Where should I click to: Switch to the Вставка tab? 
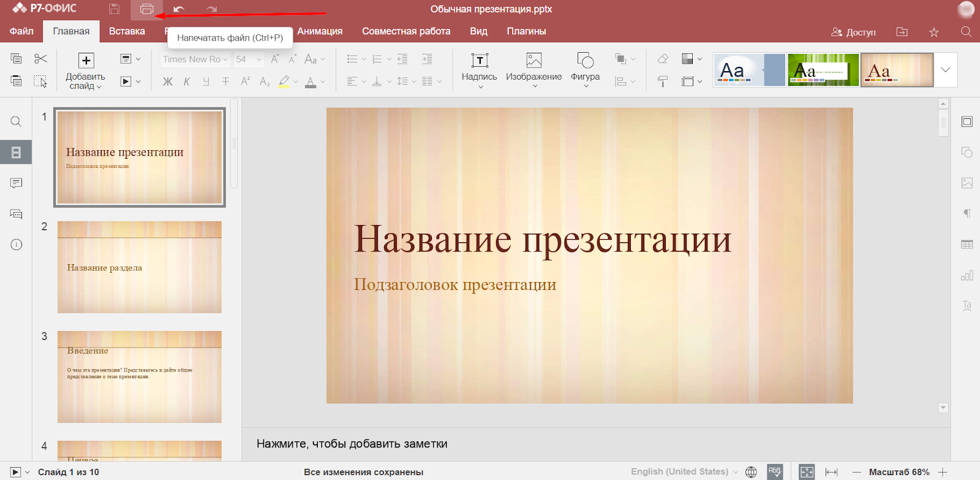[x=127, y=31]
